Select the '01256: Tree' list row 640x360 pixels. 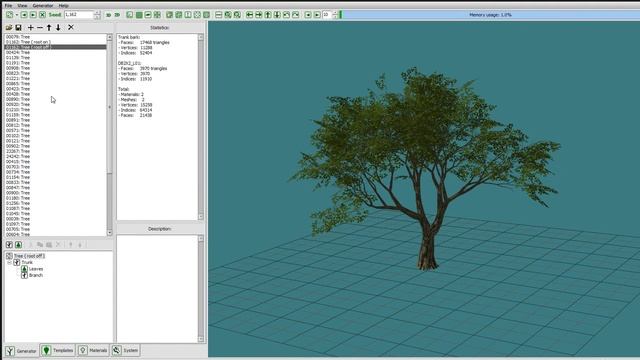point(56,203)
